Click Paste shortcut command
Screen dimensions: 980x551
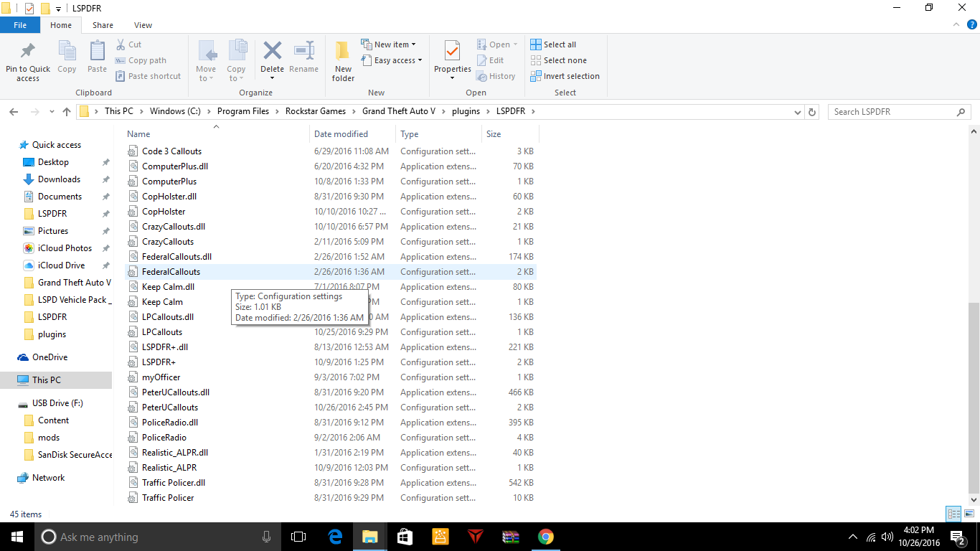(148, 76)
